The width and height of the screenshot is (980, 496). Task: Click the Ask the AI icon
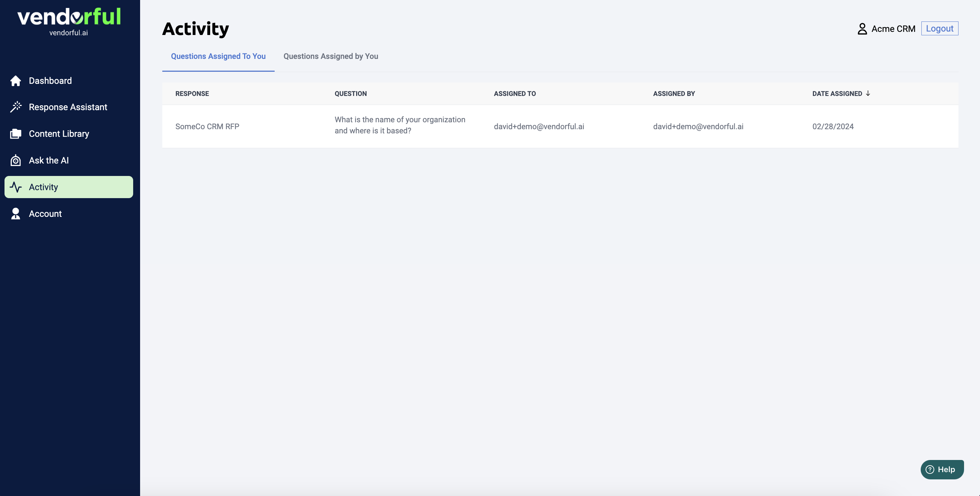16,160
